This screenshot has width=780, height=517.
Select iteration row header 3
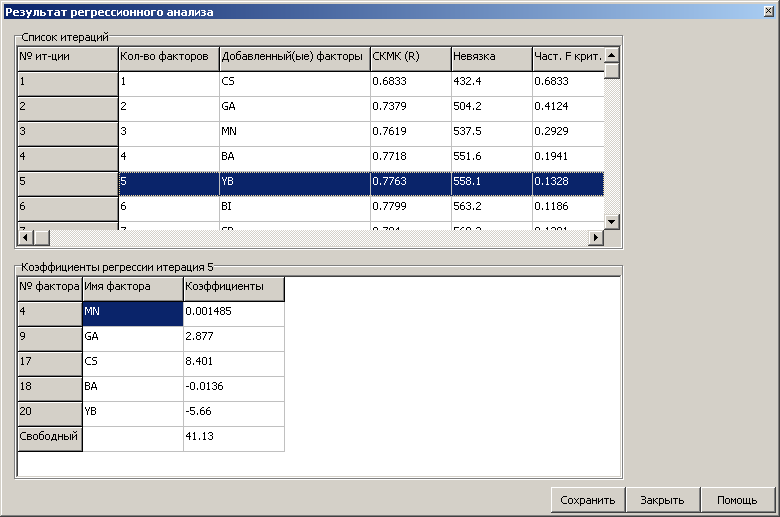(x=68, y=134)
